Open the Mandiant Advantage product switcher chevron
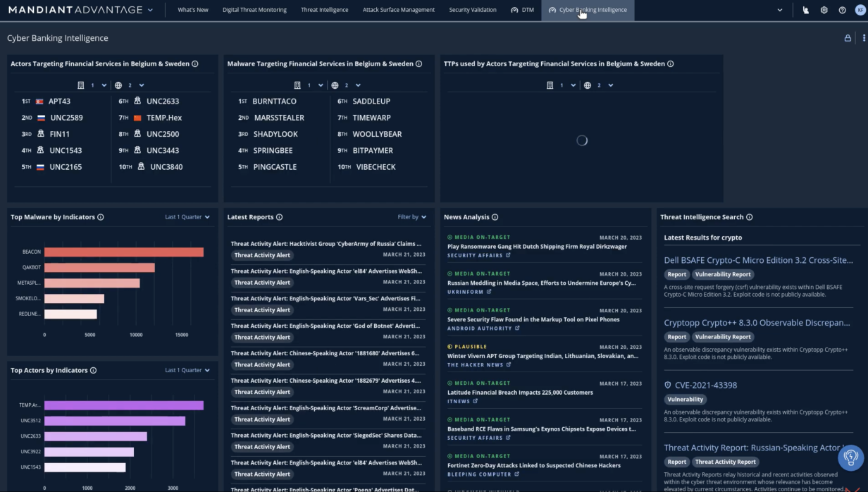Viewport: 868px width, 492px height. coord(150,10)
